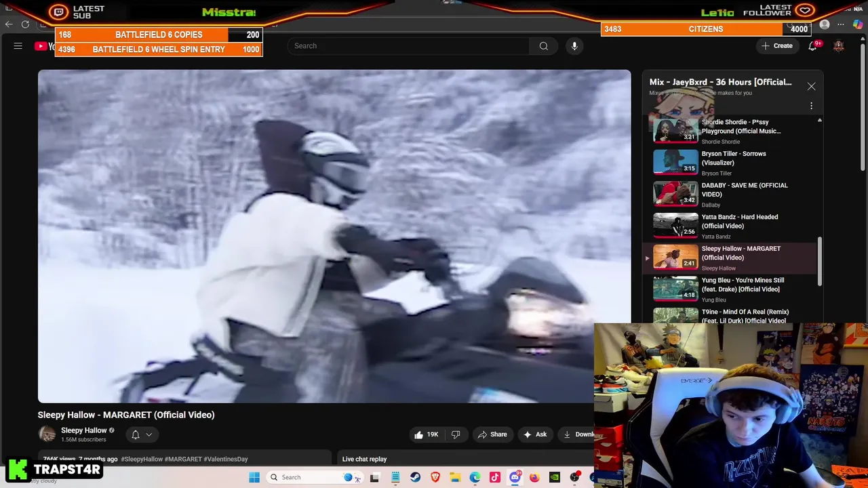Click the browser back arrow

(9, 24)
